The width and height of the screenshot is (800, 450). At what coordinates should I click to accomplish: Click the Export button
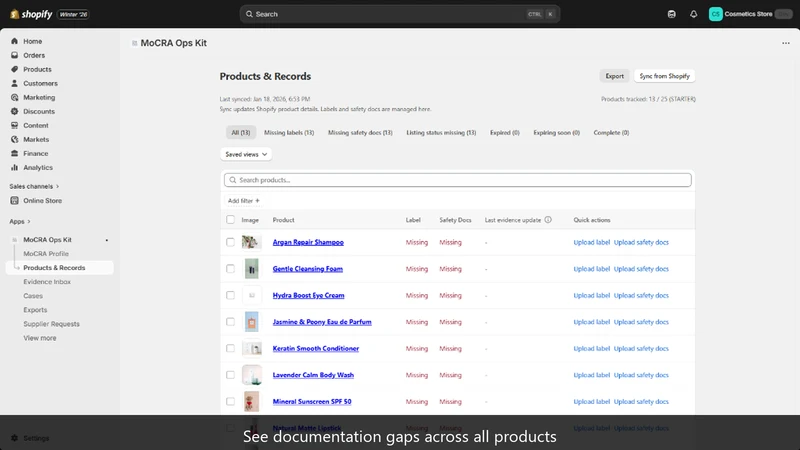[614, 76]
